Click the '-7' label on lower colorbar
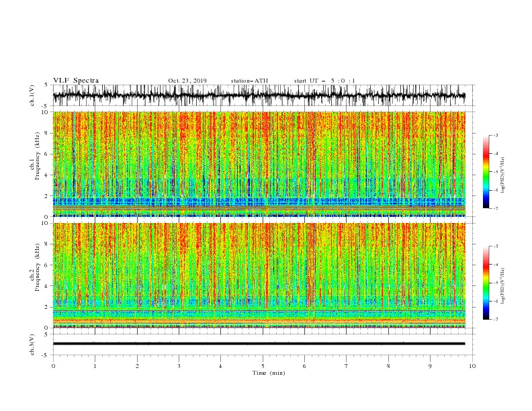Viewport: 532px width, 411px height. pos(495,320)
